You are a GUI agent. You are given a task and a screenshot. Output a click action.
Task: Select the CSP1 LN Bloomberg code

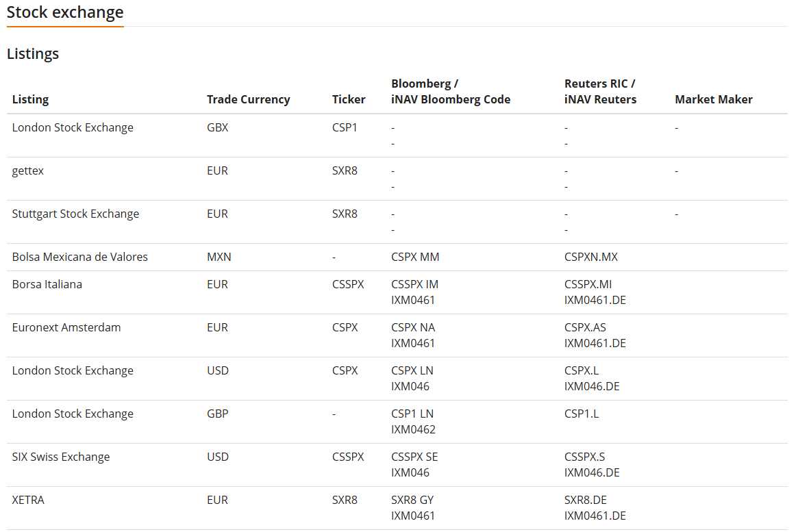tap(412, 414)
